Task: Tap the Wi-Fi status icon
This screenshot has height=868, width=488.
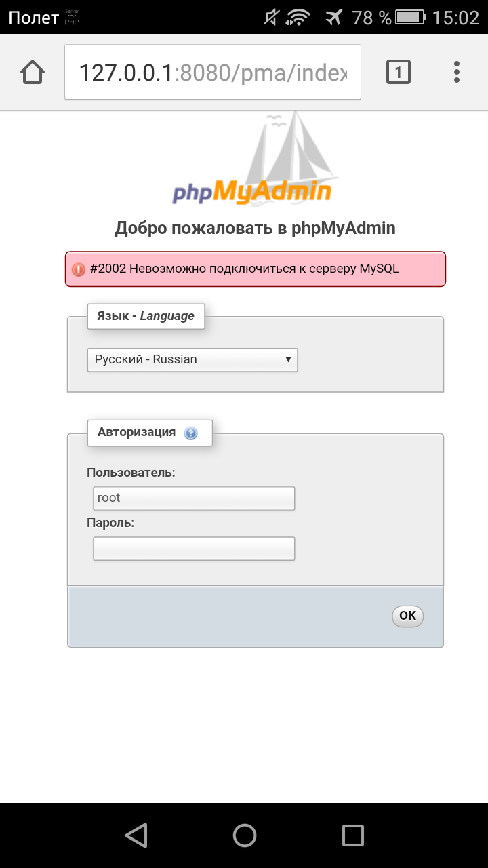Action: point(300,18)
